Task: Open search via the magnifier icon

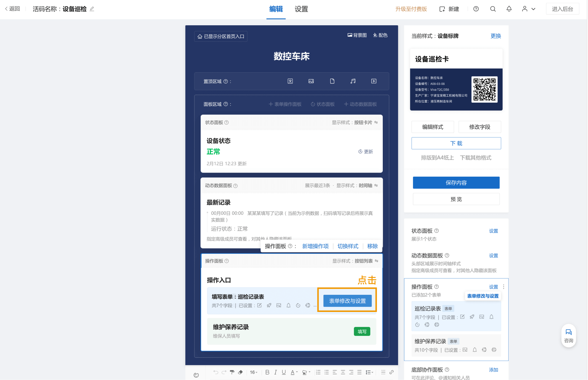Action: pos(493,9)
